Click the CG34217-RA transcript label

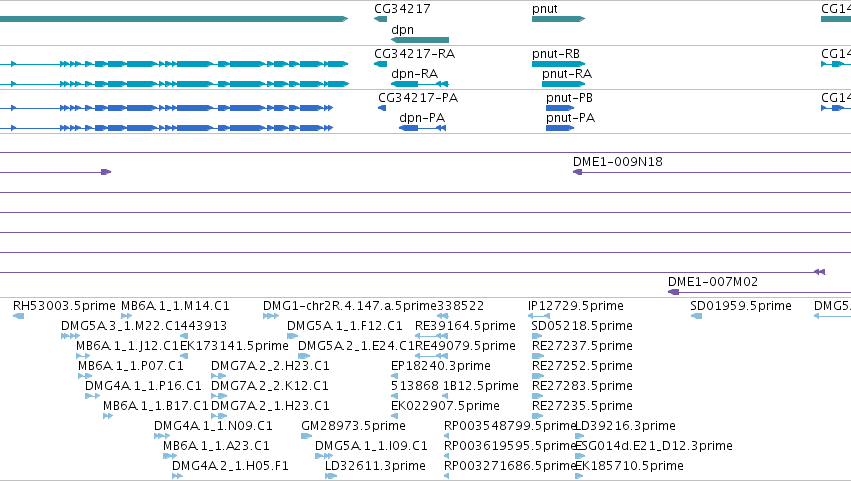(415, 54)
